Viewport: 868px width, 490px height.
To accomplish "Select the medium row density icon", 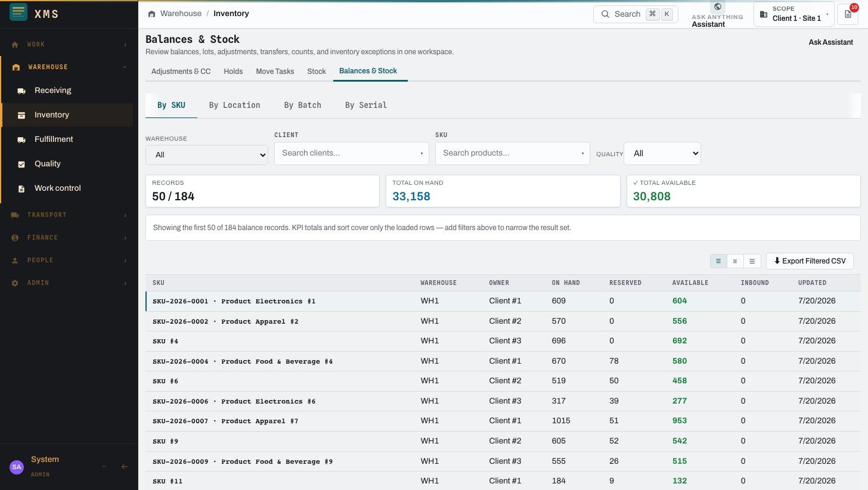I will coord(735,261).
